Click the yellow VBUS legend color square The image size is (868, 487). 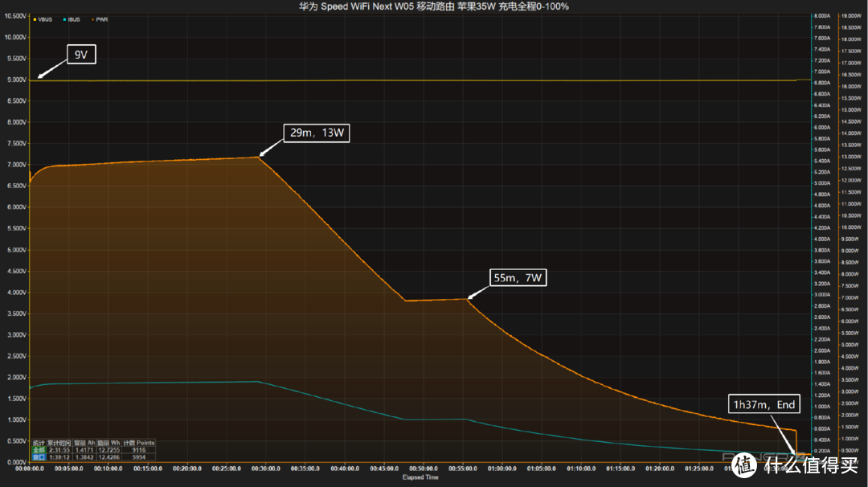pos(35,19)
